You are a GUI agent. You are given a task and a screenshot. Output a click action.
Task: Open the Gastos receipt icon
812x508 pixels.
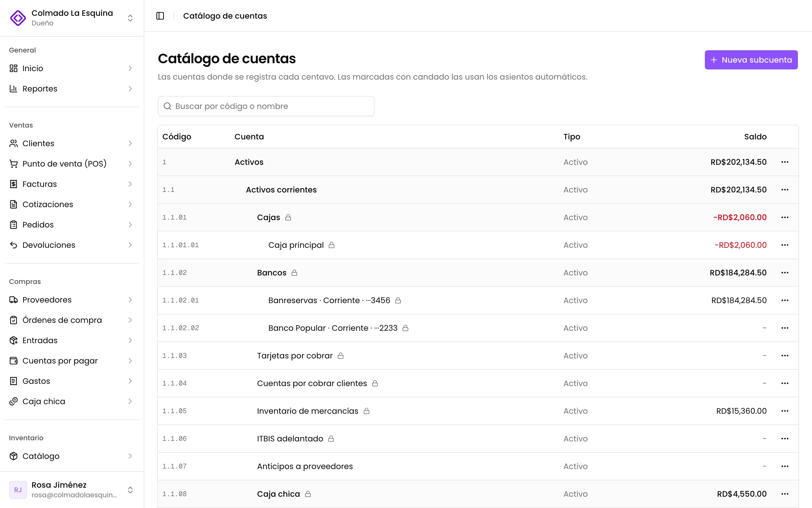tap(14, 381)
